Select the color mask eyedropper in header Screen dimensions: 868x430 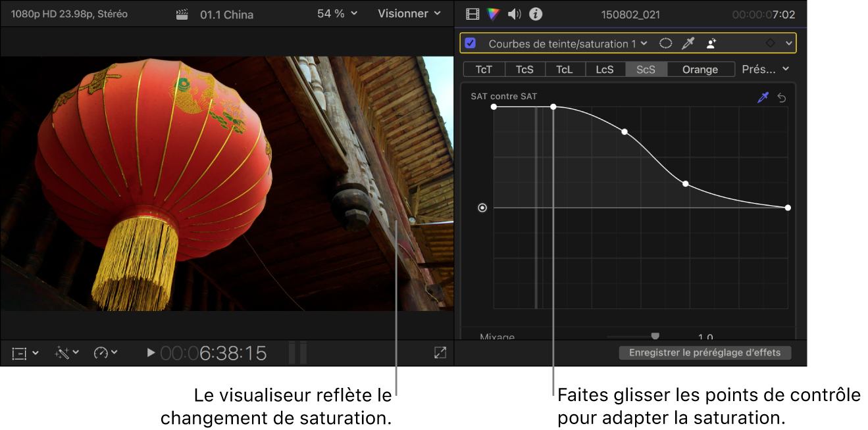(688, 43)
